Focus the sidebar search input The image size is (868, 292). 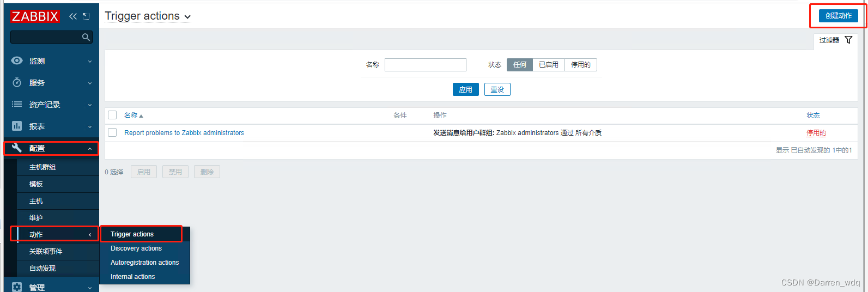pyautogui.click(x=46, y=37)
